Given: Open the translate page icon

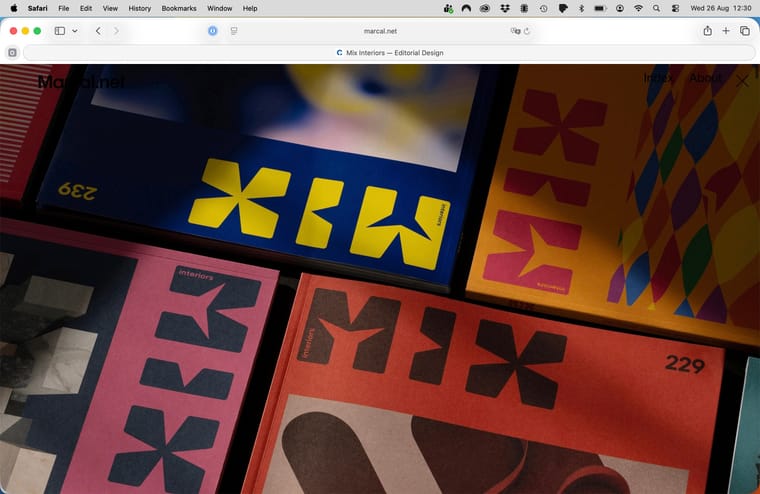Looking at the screenshot, I should tap(515, 31).
